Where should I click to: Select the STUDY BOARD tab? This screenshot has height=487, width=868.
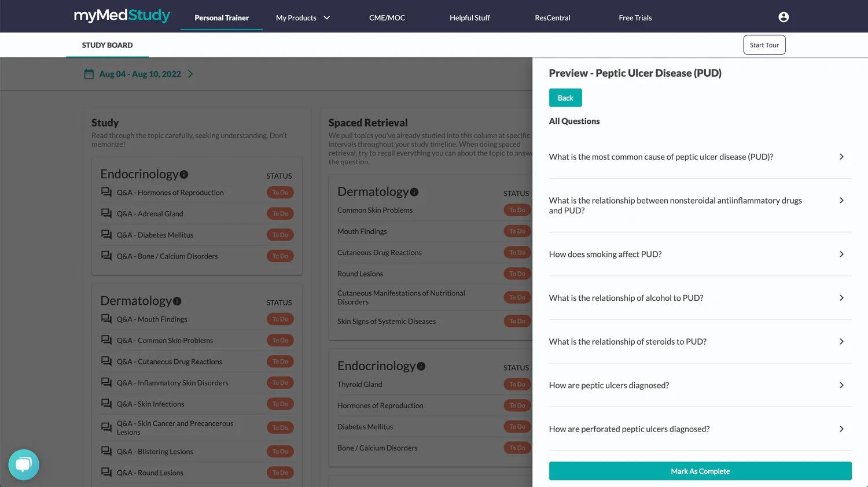pyautogui.click(x=107, y=45)
